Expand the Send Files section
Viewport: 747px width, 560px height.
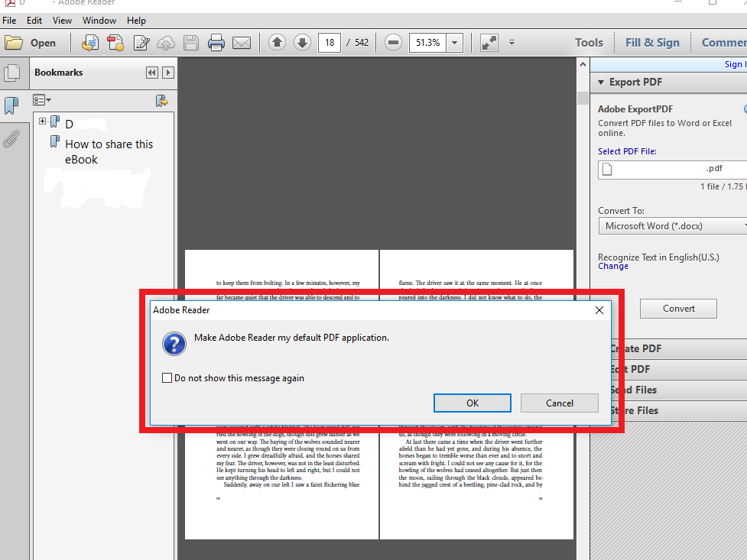(679, 390)
